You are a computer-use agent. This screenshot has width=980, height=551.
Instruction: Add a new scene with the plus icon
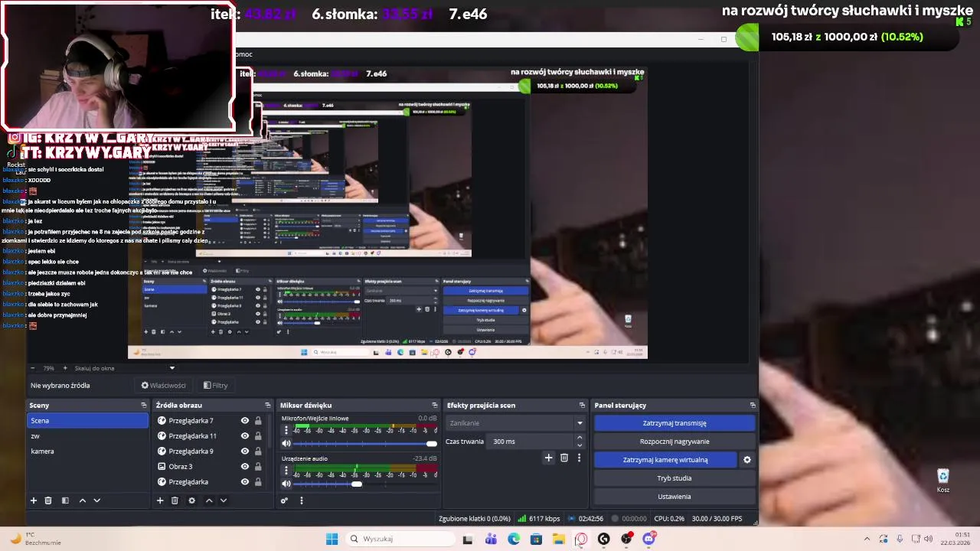coord(33,500)
